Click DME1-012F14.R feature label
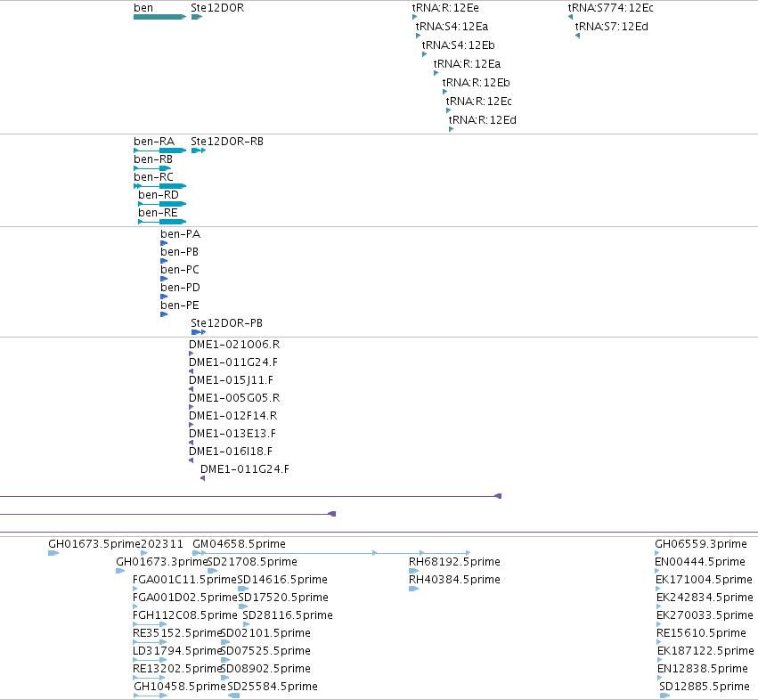This screenshot has height=700, width=758. (233, 416)
